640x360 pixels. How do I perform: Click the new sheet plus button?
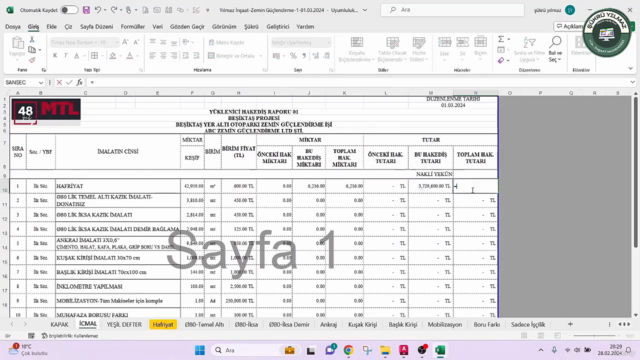coord(570,324)
